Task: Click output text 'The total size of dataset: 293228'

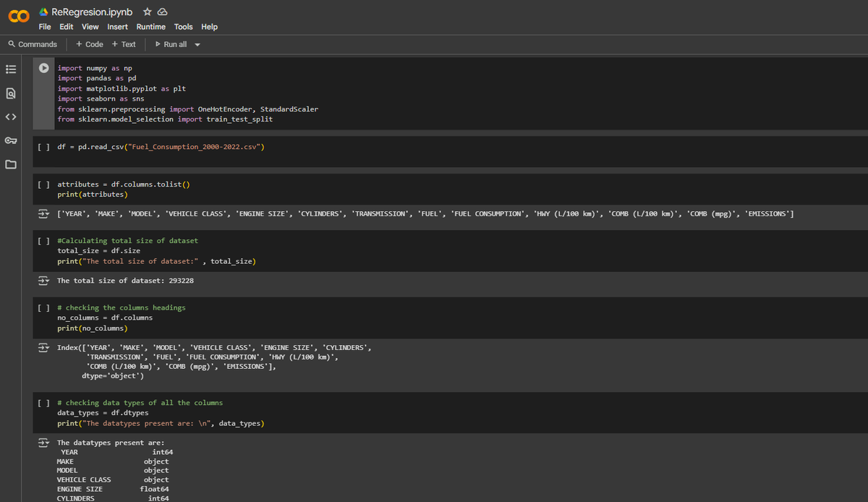Action: [126, 280]
